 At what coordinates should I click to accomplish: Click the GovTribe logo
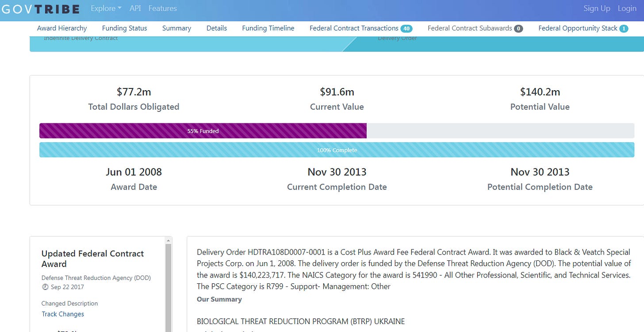tap(40, 9)
